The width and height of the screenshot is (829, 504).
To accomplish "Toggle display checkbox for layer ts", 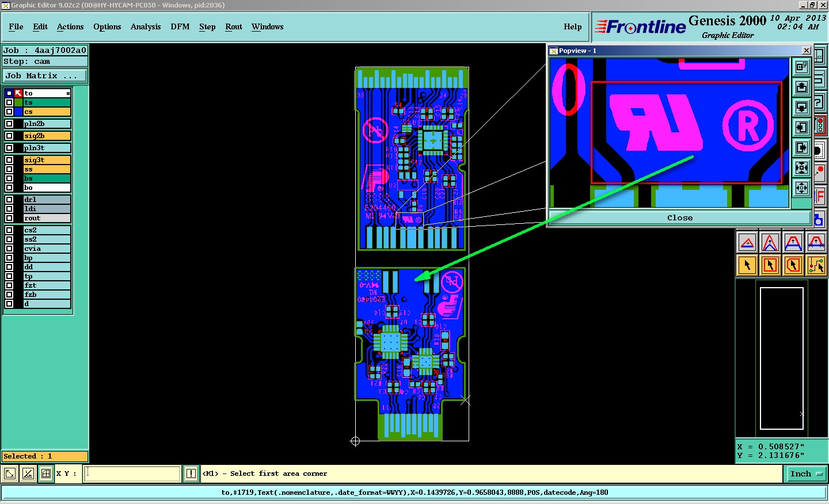I will pyautogui.click(x=9, y=102).
